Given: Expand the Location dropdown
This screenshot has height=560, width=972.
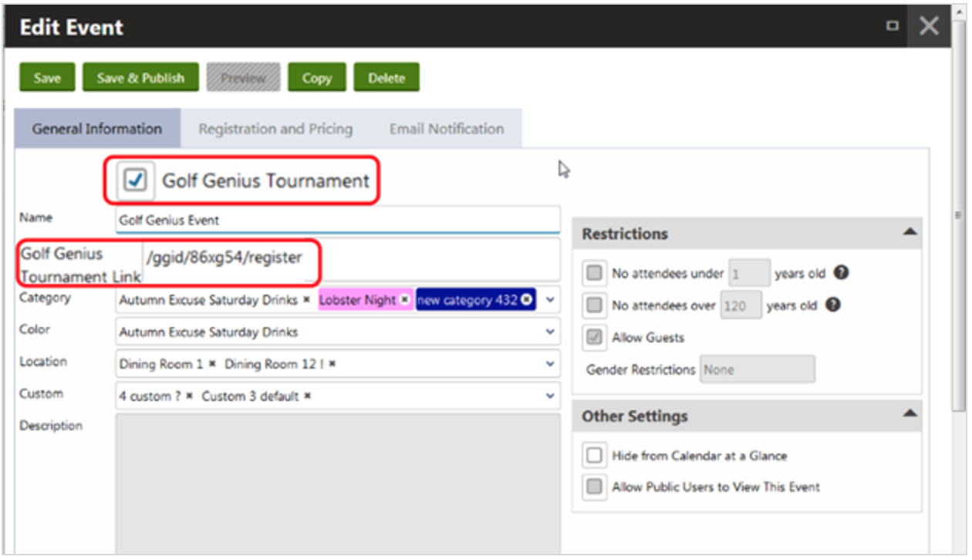Looking at the screenshot, I should (x=550, y=364).
